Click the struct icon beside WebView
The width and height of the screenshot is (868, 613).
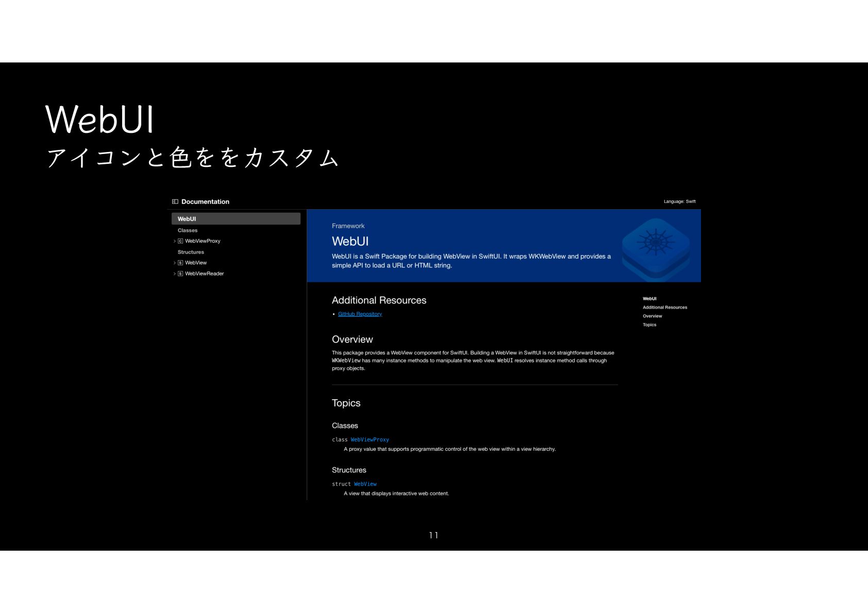(180, 263)
